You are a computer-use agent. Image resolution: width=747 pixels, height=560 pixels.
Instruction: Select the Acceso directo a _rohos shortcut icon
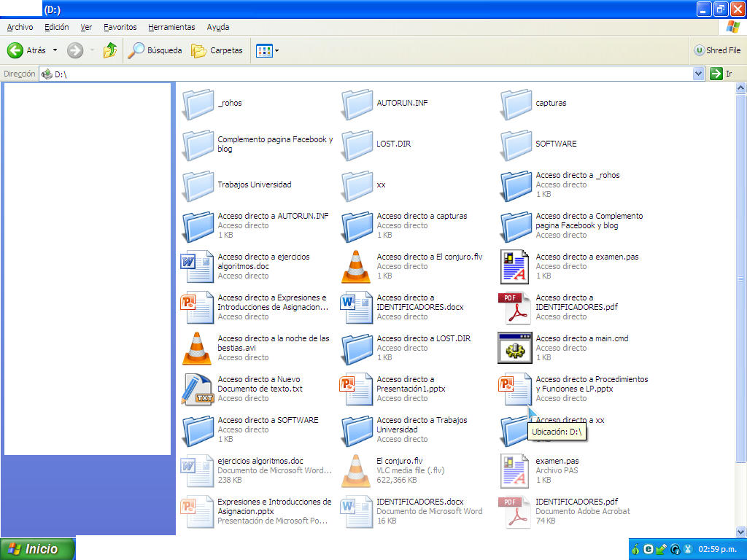pos(516,186)
